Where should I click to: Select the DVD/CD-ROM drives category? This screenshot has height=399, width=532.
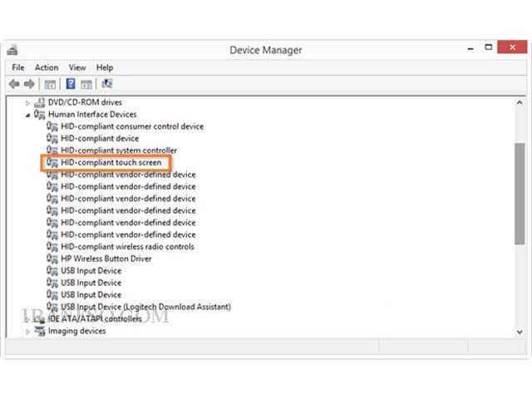[85, 102]
